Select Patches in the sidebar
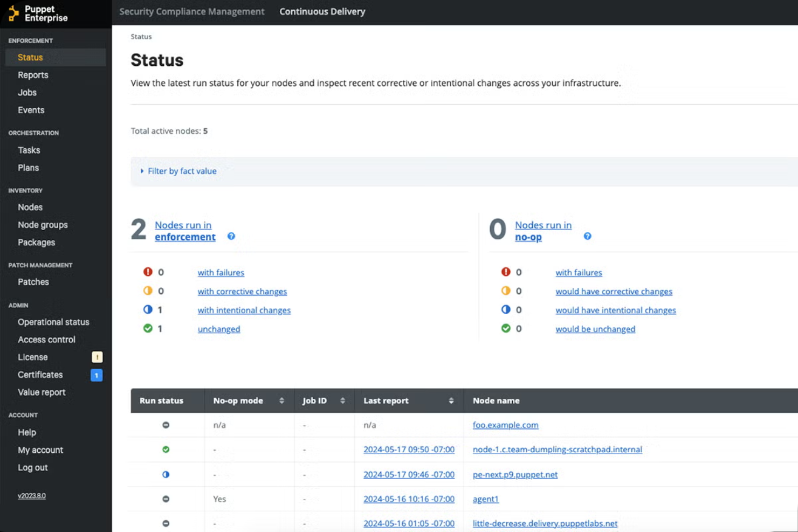The height and width of the screenshot is (532, 798). click(x=33, y=282)
